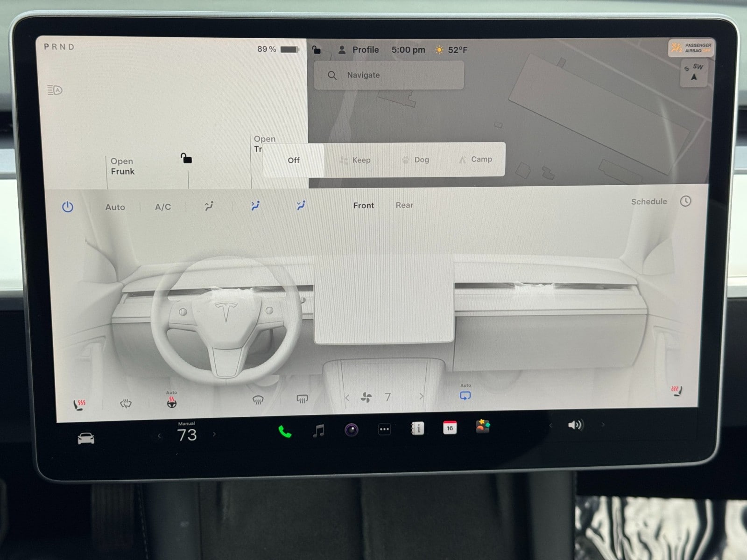This screenshot has height=560, width=747.
Task: Open the Toybox app
Action: click(483, 427)
